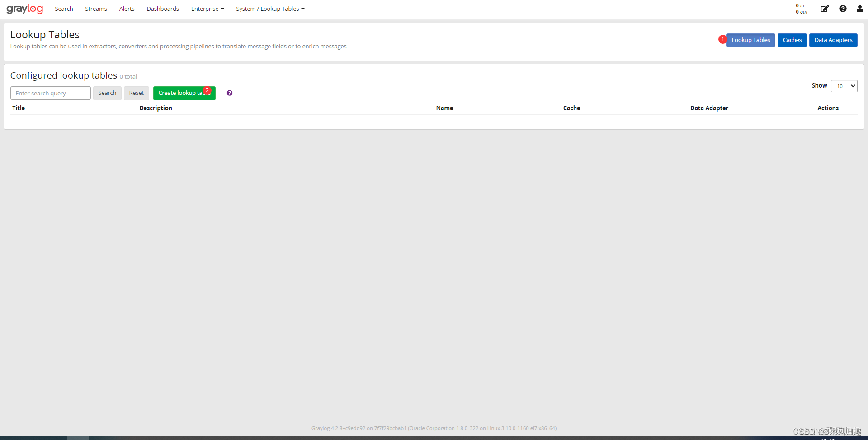Switch to the Caches tab
This screenshot has height=440, width=868.
792,40
